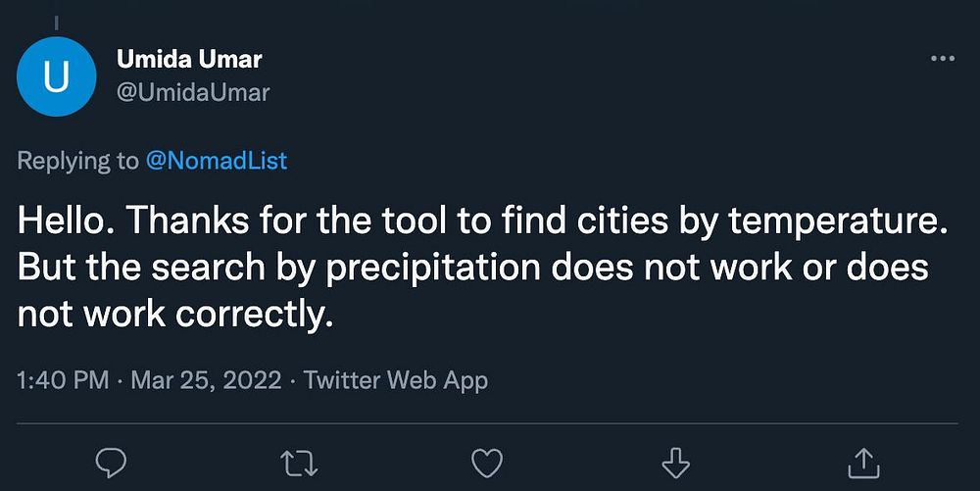Click the reply speech bubble icon
The image size is (980, 491).
coord(110,462)
